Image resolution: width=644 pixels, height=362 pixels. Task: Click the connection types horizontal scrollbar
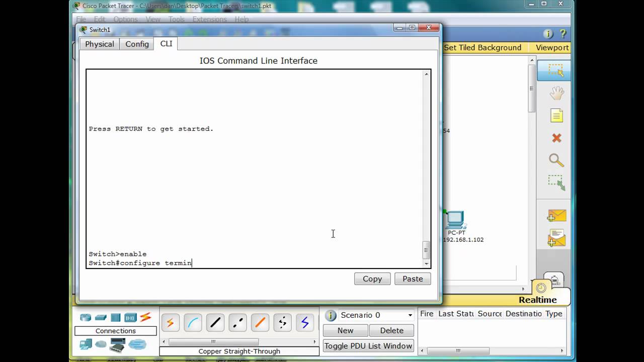(x=213, y=342)
